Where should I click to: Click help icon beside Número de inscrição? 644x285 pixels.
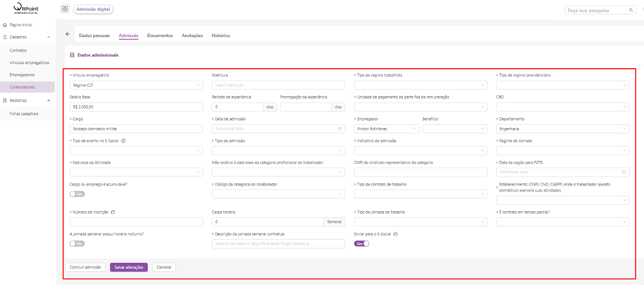coord(113,212)
